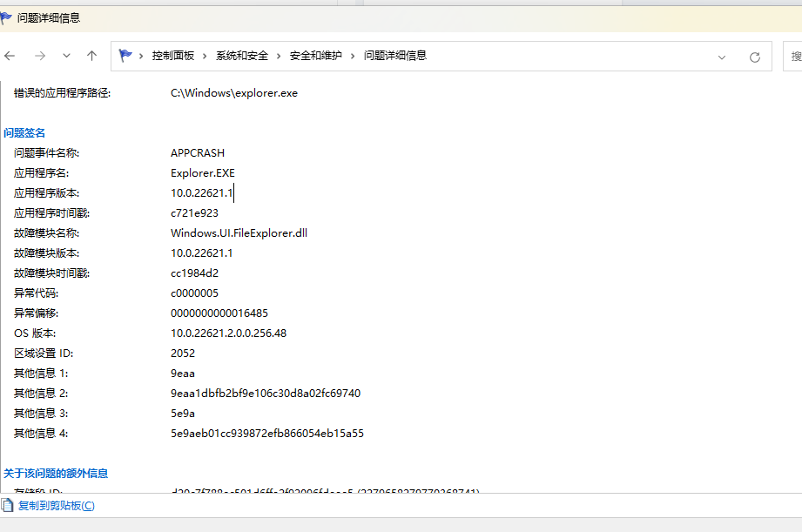Expand the address bar previous locations dropdown

click(x=722, y=57)
